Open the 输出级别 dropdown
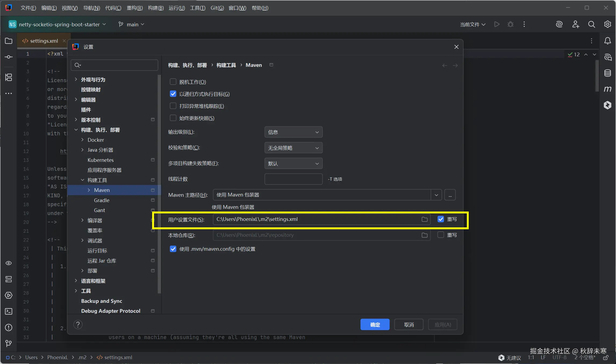Screen dimensions: 616x364 [x=293, y=132]
